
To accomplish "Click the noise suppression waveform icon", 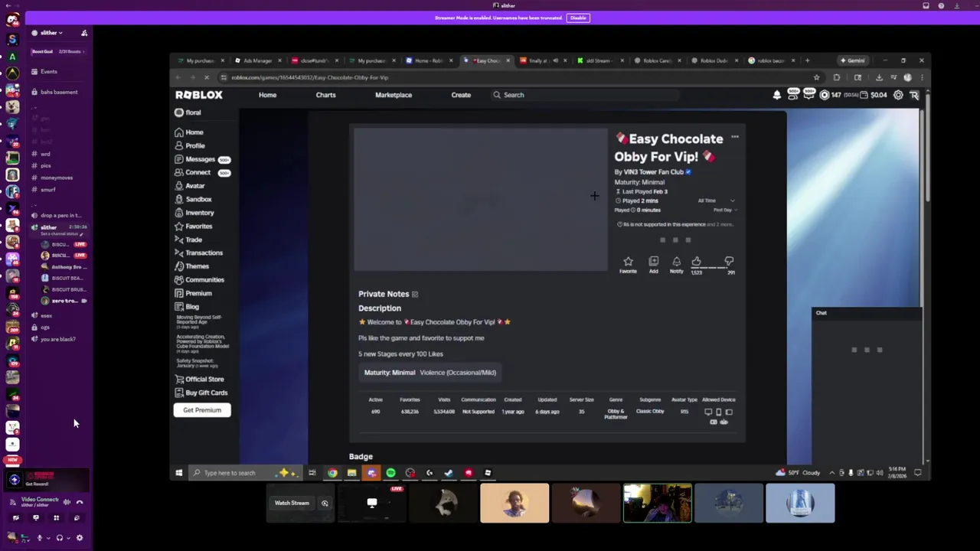I will (67, 502).
